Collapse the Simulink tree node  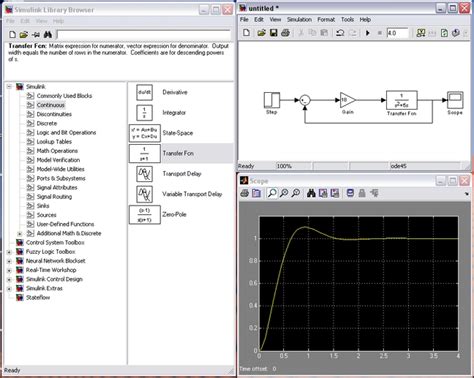[9, 87]
